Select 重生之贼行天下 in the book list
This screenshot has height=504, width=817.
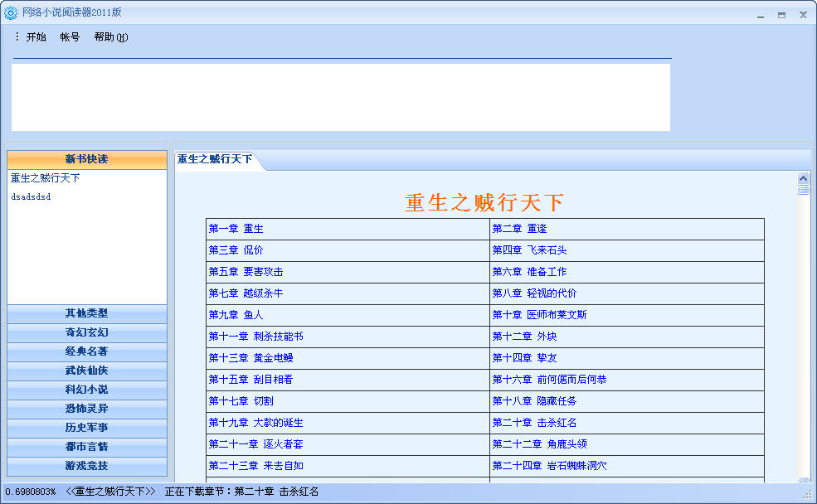click(x=46, y=178)
